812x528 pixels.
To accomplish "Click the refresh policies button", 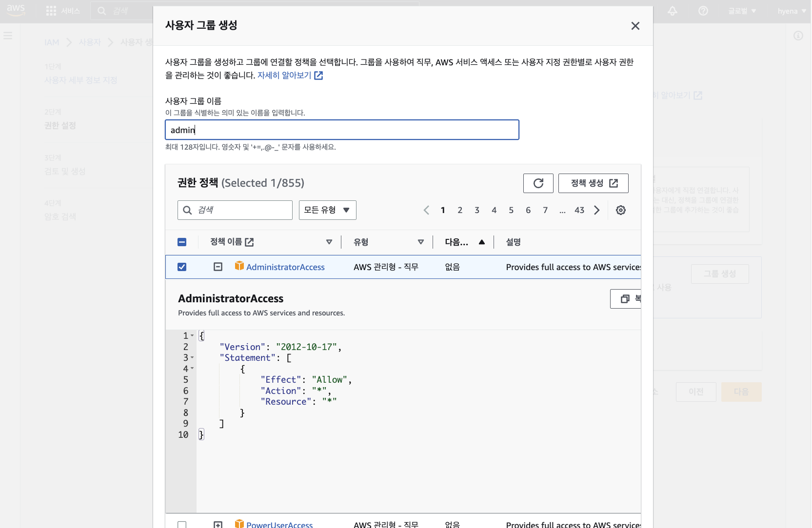I will [538, 183].
